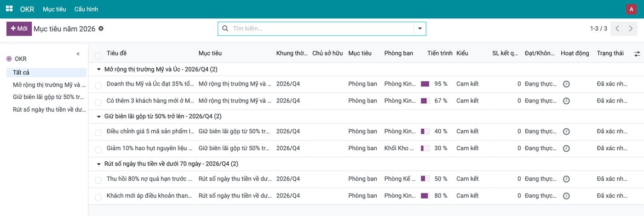The width and height of the screenshot is (644, 216).
Task: Go to next page of records
Action: click(x=631, y=28)
